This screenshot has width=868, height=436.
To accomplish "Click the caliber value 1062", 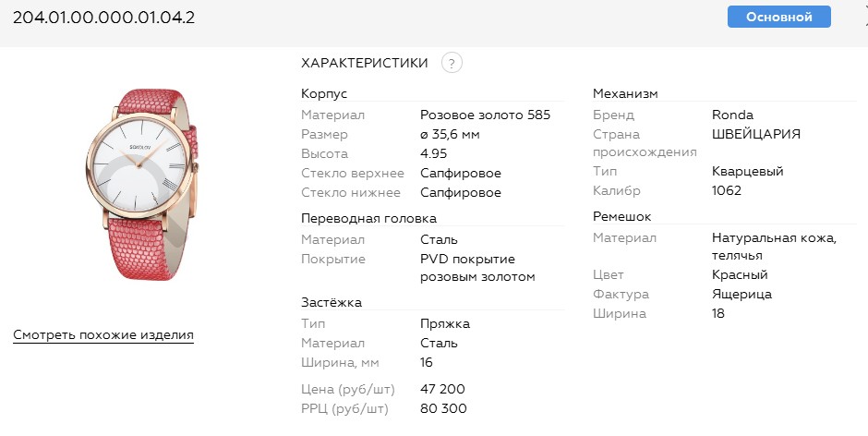I will tap(727, 191).
